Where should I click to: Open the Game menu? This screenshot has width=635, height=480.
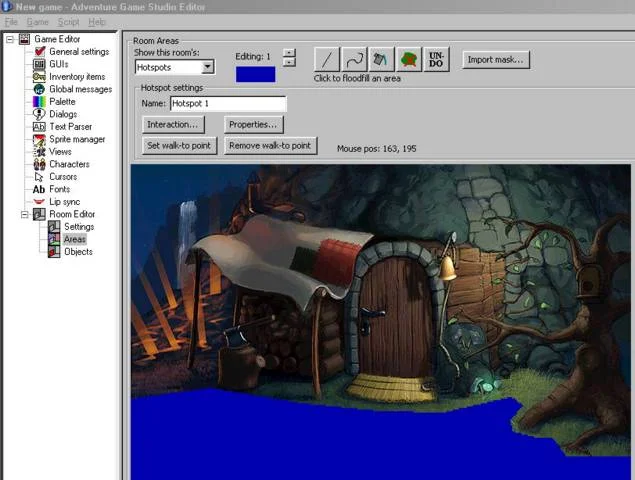tap(38, 22)
